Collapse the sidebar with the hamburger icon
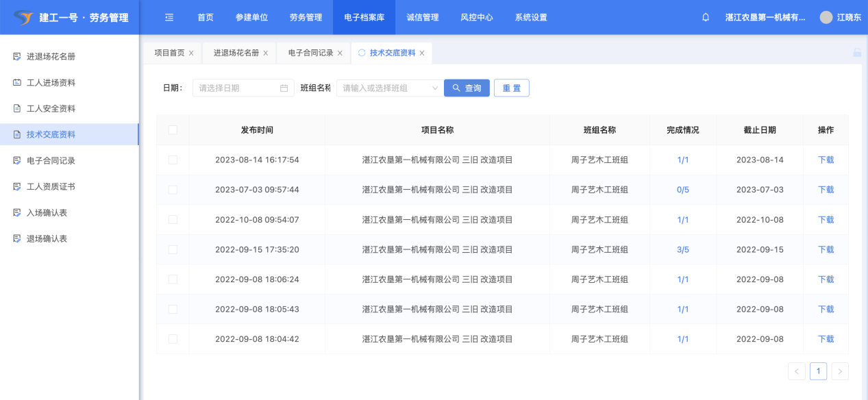This screenshot has height=400, width=868. coord(169,17)
